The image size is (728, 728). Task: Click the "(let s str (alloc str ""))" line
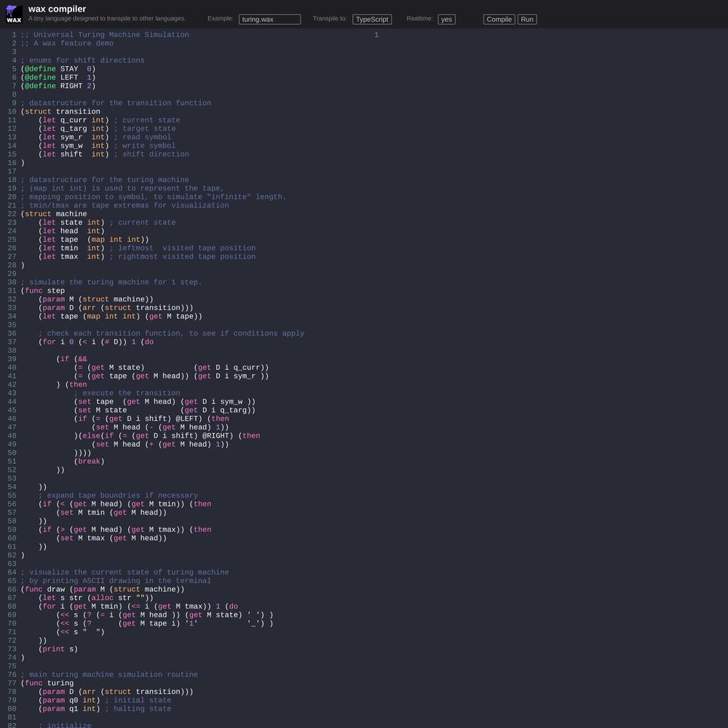pyautogui.click(x=95, y=598)
